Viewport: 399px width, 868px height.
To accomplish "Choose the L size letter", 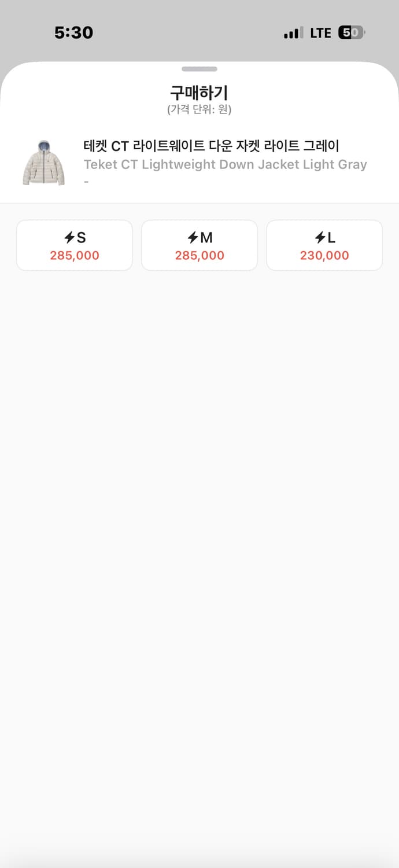I will point(331,237).
